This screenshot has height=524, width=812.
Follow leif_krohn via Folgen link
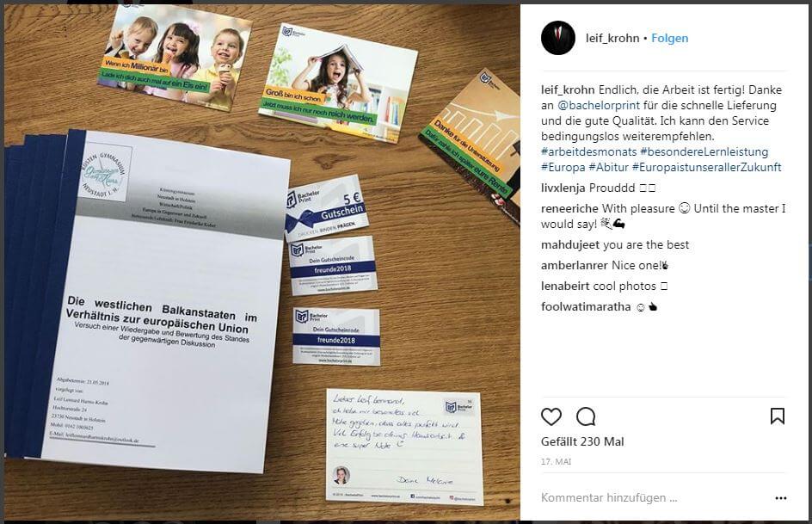[669, 39]
